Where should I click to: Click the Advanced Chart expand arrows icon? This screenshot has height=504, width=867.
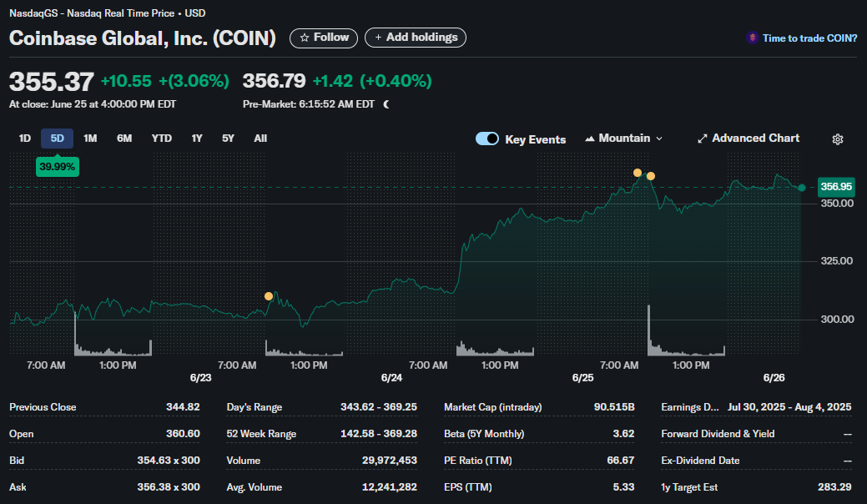703,139
